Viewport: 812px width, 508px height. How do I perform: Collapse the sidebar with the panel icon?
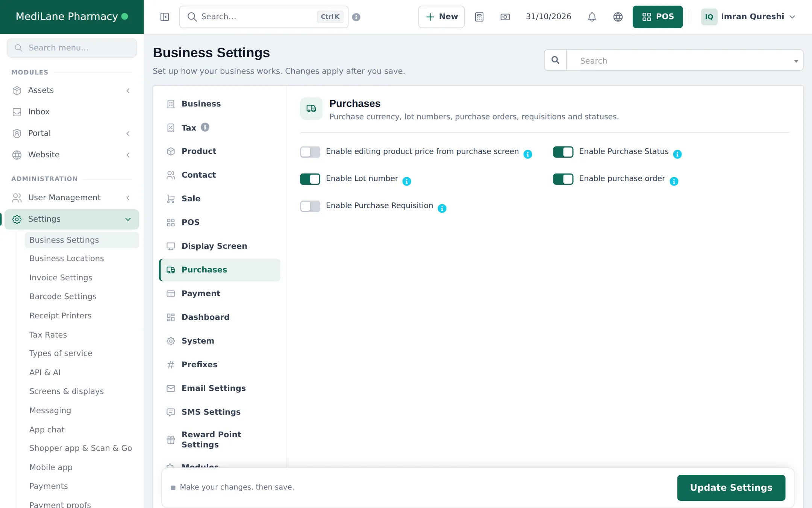pyautogui.click(x=165, y=17)
